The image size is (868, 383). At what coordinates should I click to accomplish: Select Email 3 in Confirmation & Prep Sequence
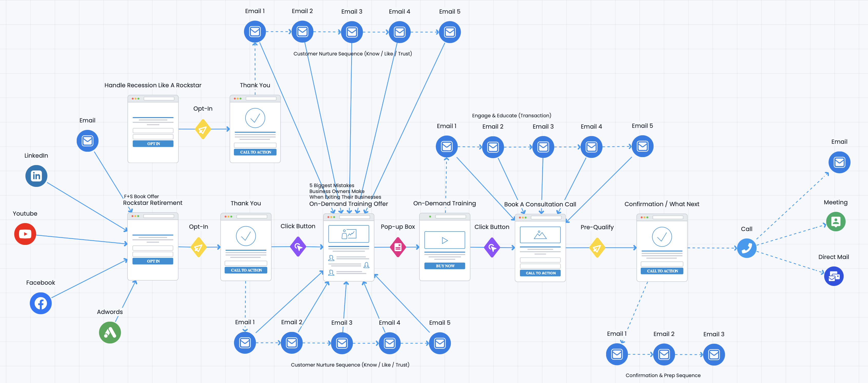pos(714,354)
